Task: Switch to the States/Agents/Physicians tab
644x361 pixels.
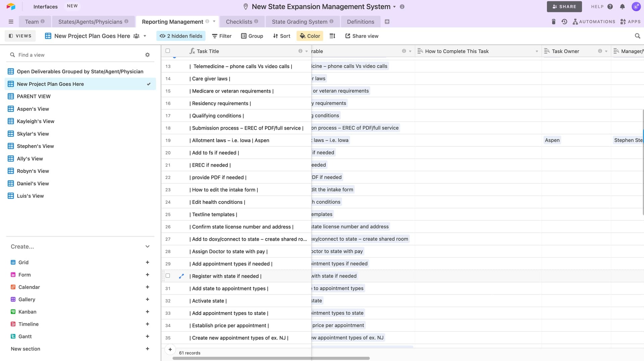Action: (93, 22)
